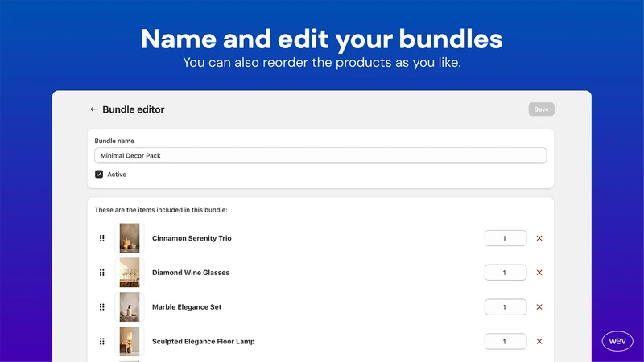
Task: Grab the drag handle for Diamond Wine Glasses
Action: (102, 273)
